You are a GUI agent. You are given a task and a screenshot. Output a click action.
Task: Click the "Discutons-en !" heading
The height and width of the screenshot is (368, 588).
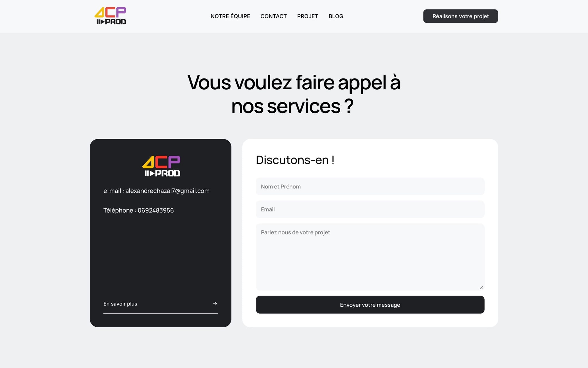pyautogui.click(x=295, y=160)
